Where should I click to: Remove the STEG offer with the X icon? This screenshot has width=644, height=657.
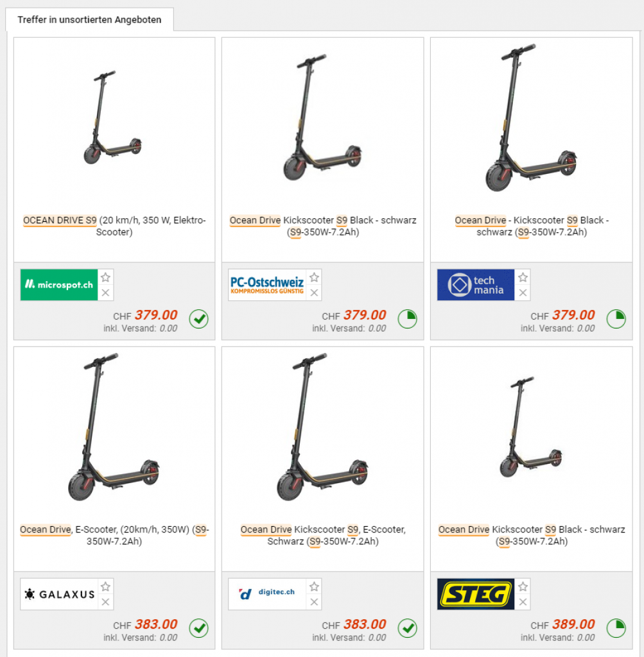523,602
